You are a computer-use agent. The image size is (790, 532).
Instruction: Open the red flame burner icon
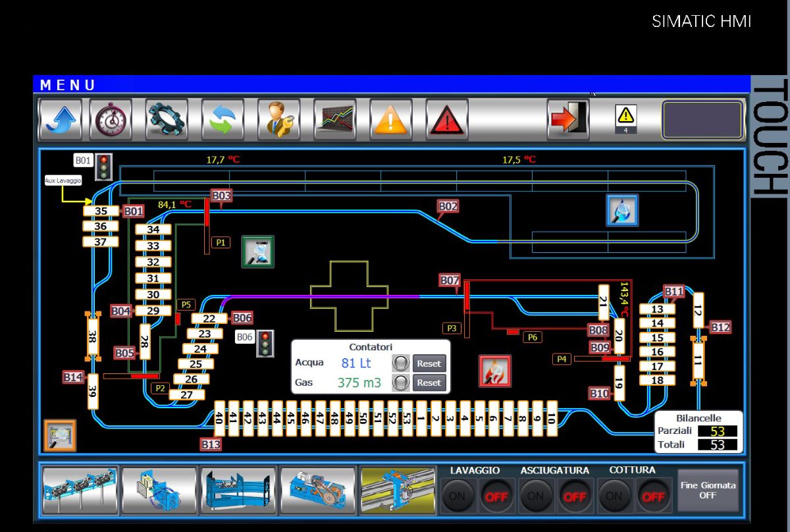[x=495, y=371]
